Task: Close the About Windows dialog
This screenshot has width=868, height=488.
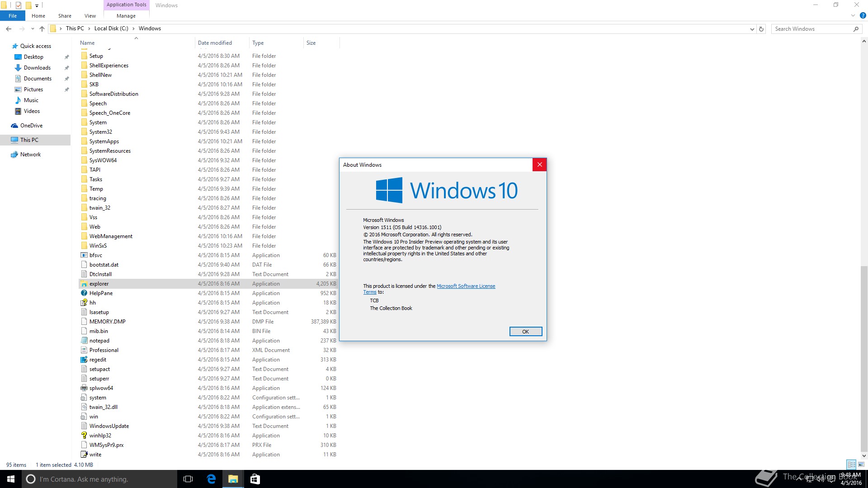Action: [x=539, y=165]
